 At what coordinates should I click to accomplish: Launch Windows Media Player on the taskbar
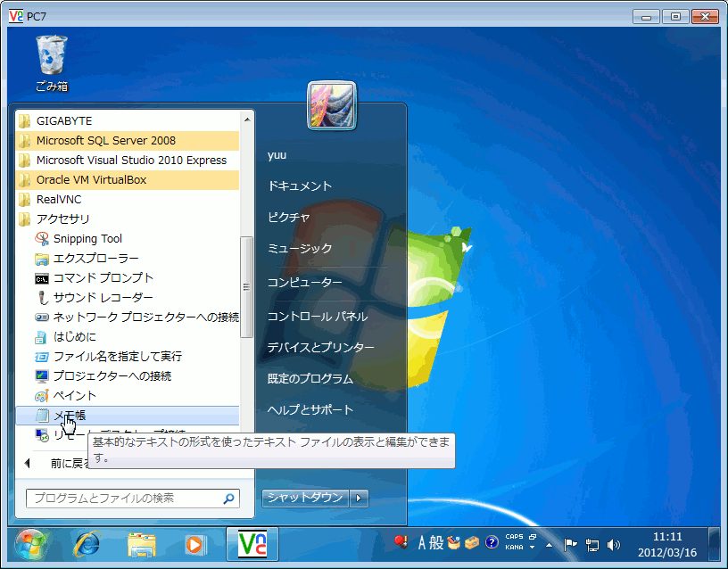click(195, 544)
